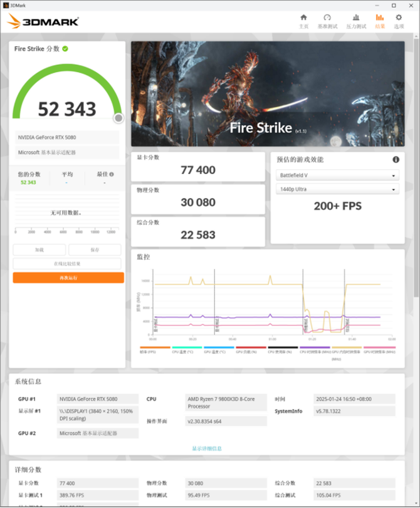Click the 详细分数 section heading
420x508 pixels.
point(28,469)
